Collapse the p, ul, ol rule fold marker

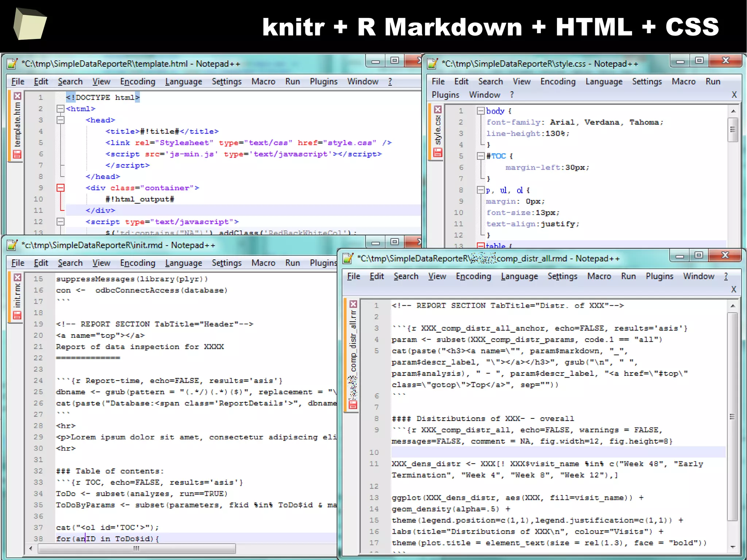[481, 190]
